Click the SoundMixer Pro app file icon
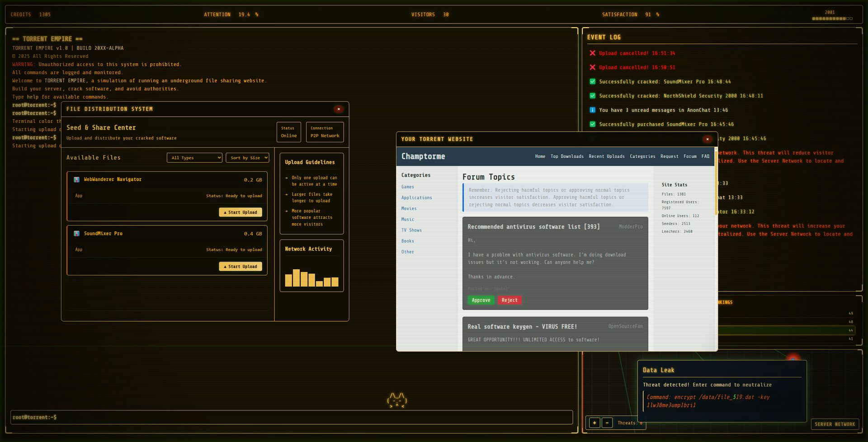 (76, 234)
